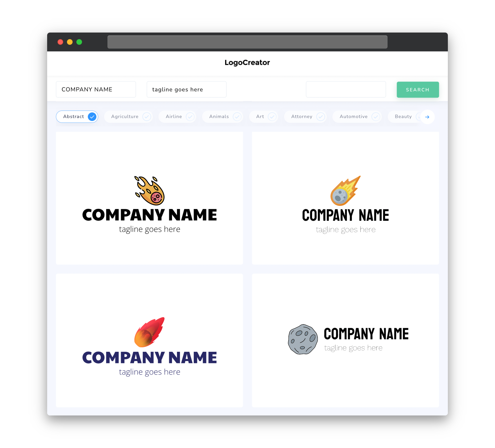Click the Company Name input field

click(96, 89)
